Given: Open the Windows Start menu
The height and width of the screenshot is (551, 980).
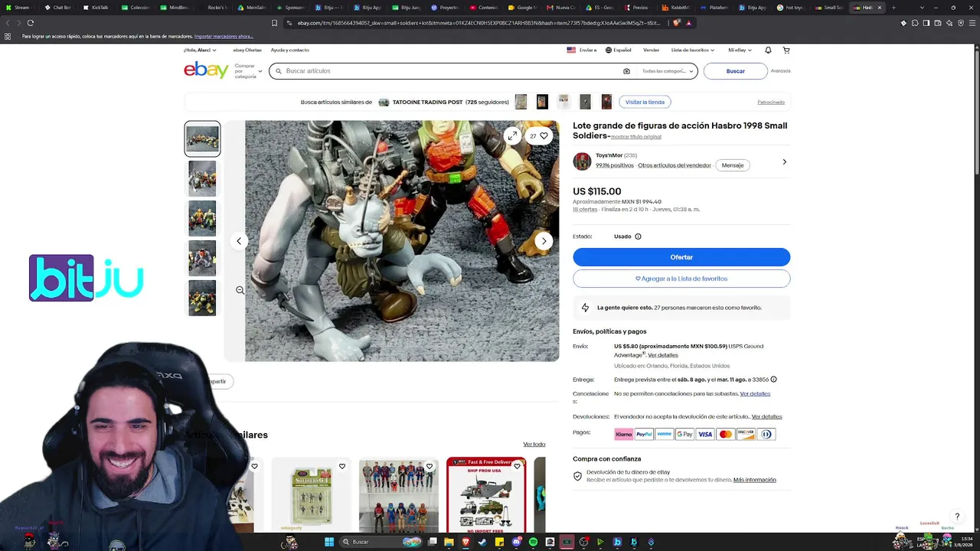Looking at the screenshot, I should (x=329, y=542).
